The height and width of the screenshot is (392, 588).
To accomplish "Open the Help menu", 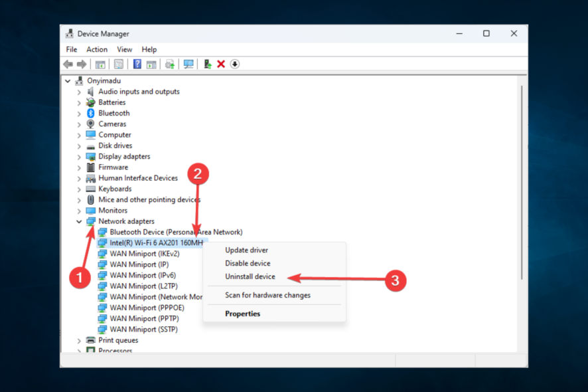I will [x=149, y=50].
